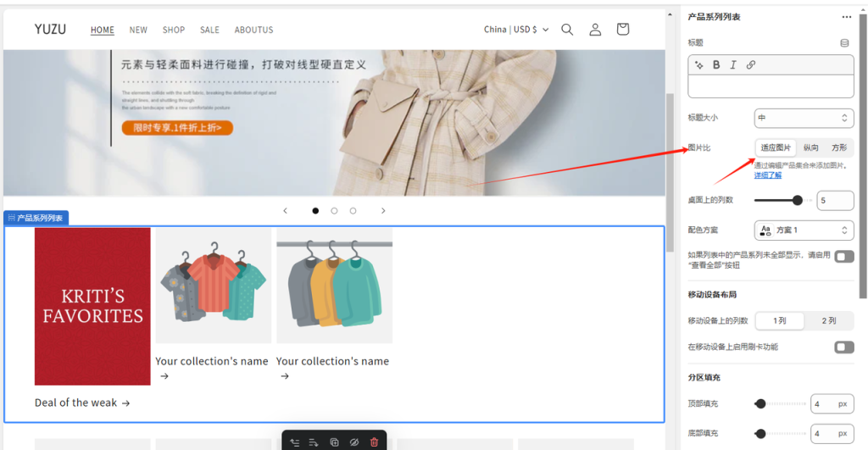Open the shopping cart icon
This screenshot has width=868, height=450.
pos(623,29)
